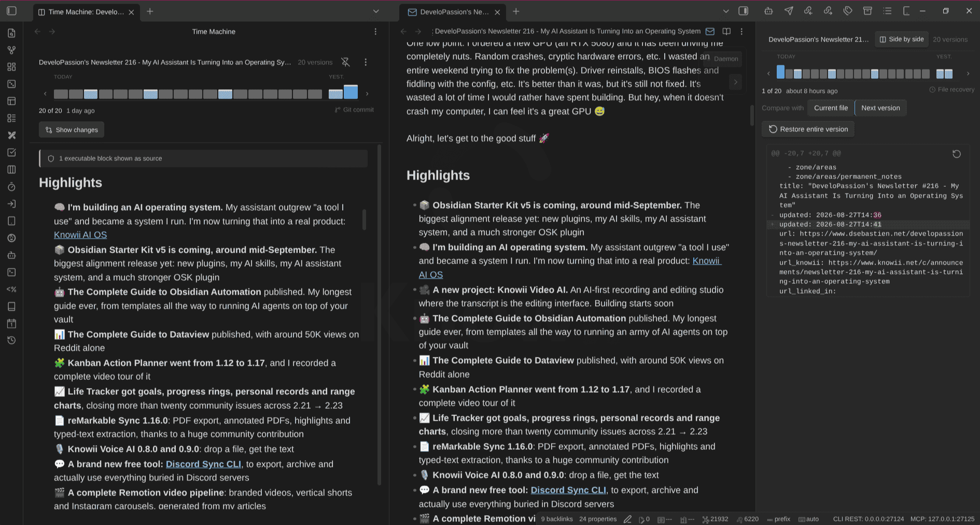Toggle the left sidebar panel icon
The height and width of the screenshot is (525, 980).
tap(11, 11)
